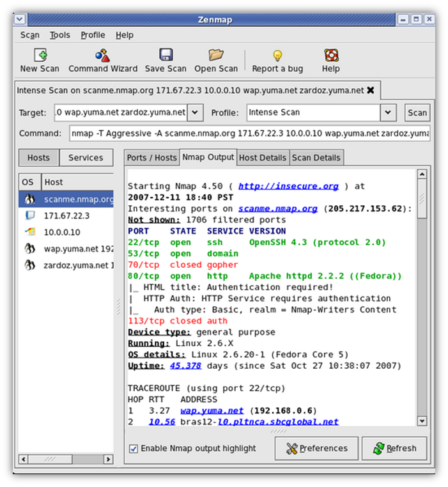Open Scan via folder icon
The width and height of the screenshot is (448, 487).
(x=216, y=55)
